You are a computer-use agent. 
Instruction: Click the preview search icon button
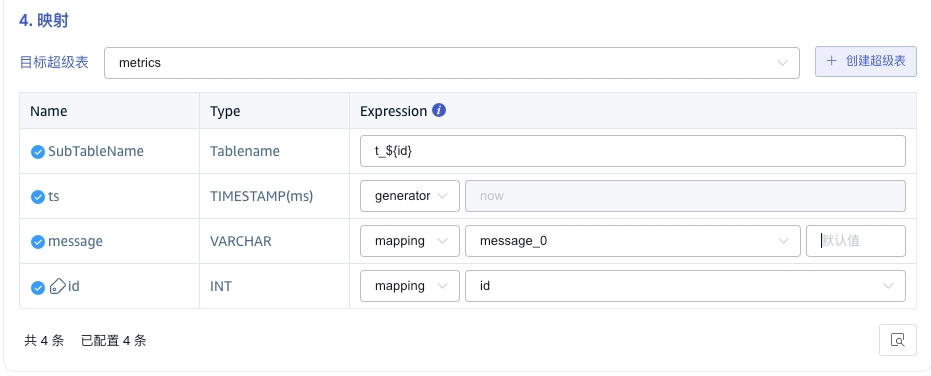coord(898,340)
